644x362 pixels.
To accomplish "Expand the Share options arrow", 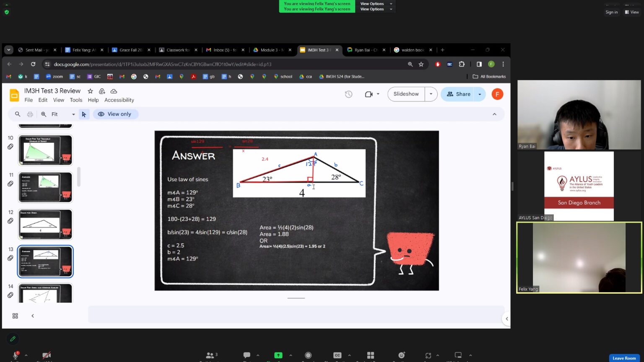I will (480, 94).
